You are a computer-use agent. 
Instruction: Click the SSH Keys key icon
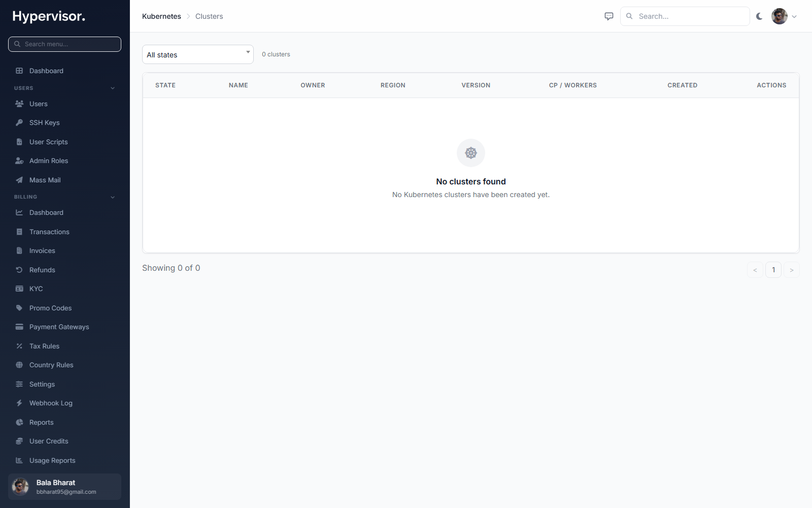click(x=19, y=122)
